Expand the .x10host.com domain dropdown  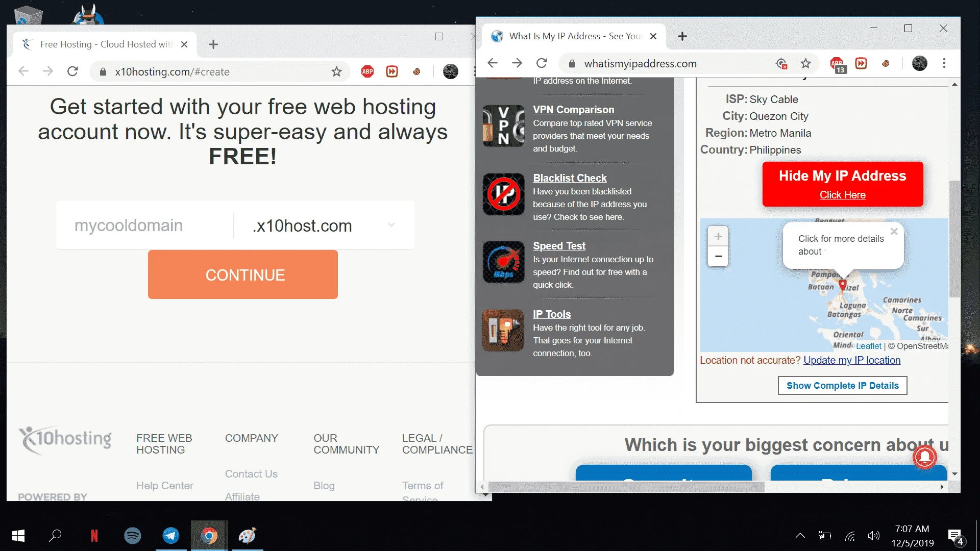(324, 225)
